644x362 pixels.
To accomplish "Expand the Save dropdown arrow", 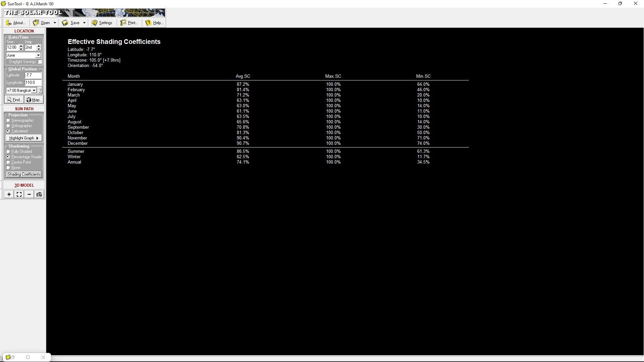I will (x=84, y=23).
